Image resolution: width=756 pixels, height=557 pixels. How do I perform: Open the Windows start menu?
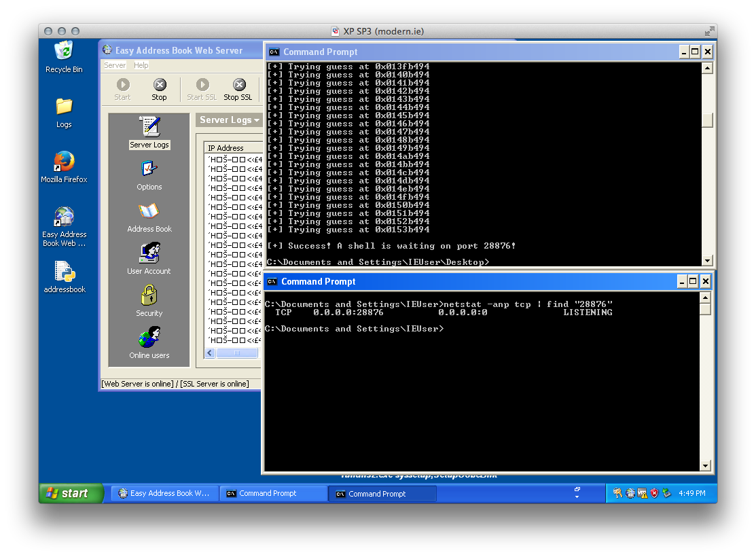tap(71, 493)
